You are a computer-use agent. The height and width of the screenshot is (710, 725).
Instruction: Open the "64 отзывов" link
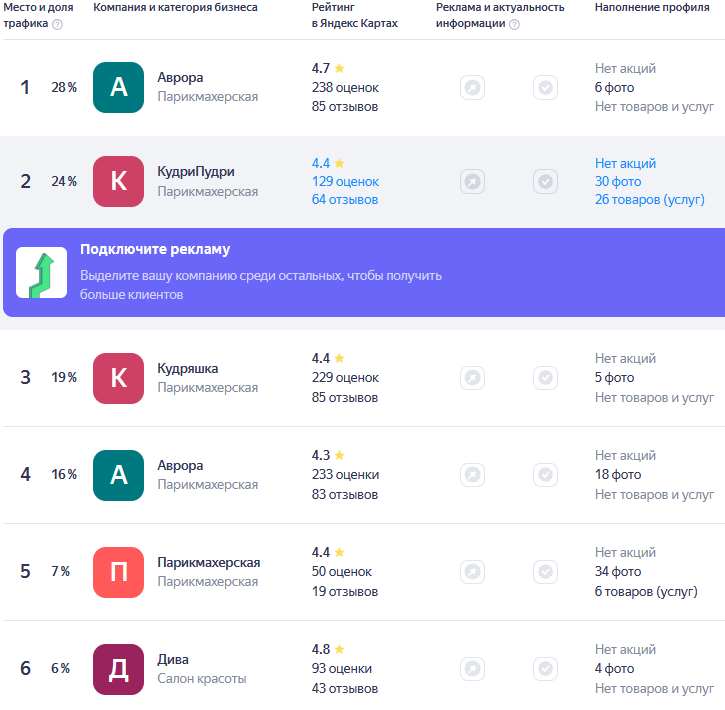tap(345, 199)
